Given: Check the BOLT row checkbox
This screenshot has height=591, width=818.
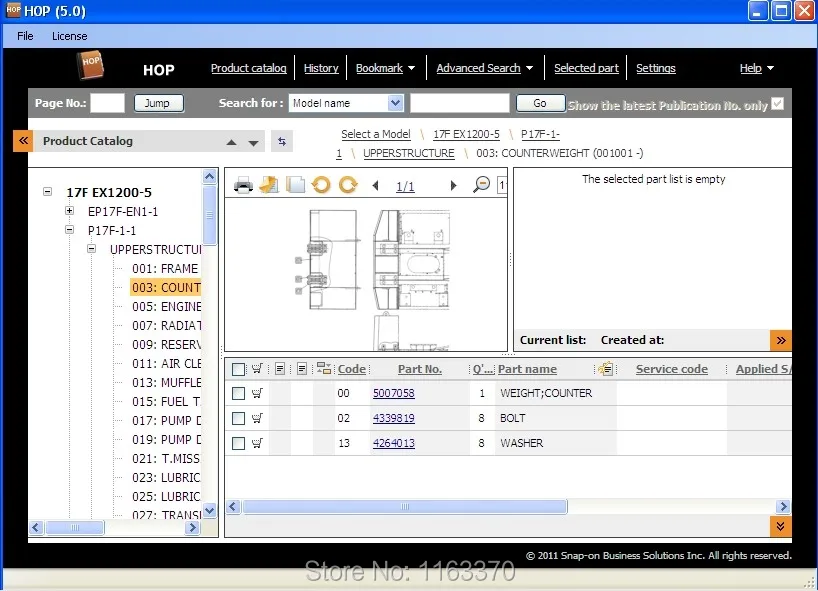Looking at the screenshot, I should 238,418.
